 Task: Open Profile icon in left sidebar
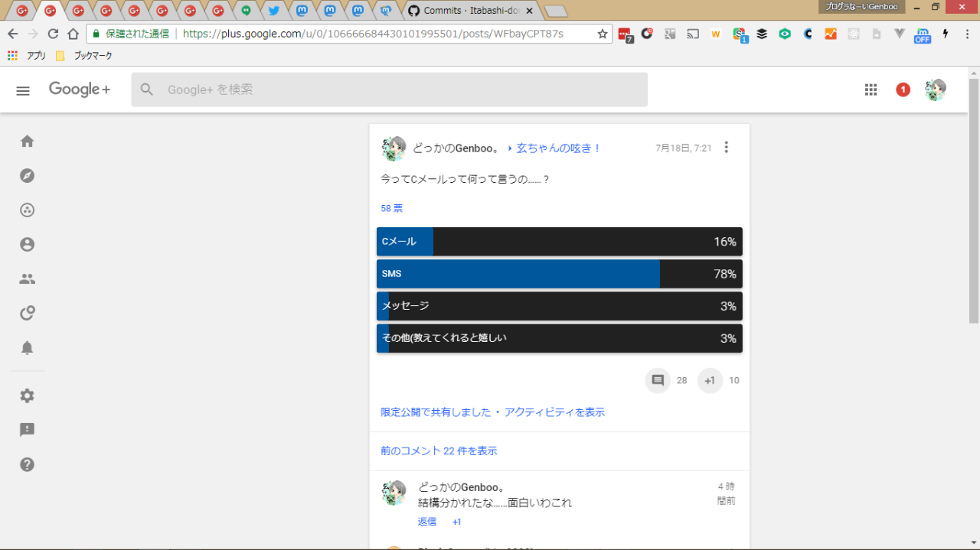(x=28, y=245)
